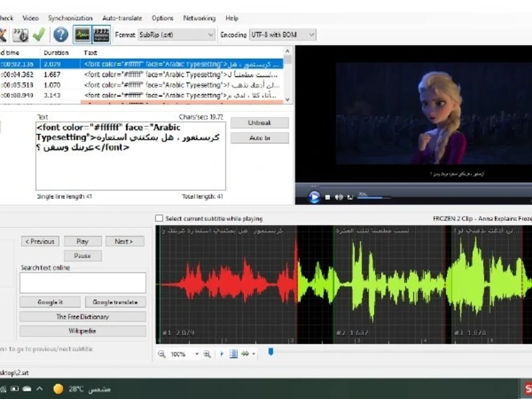532x399 pixels.
Task: Expand the dropdown arrow beside green double arrow
Action: (254, 354)
